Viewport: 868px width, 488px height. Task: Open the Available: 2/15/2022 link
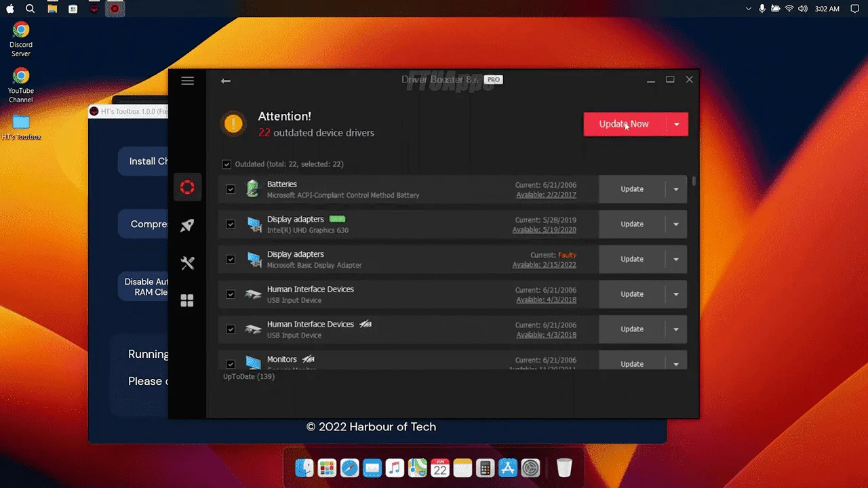545,265
